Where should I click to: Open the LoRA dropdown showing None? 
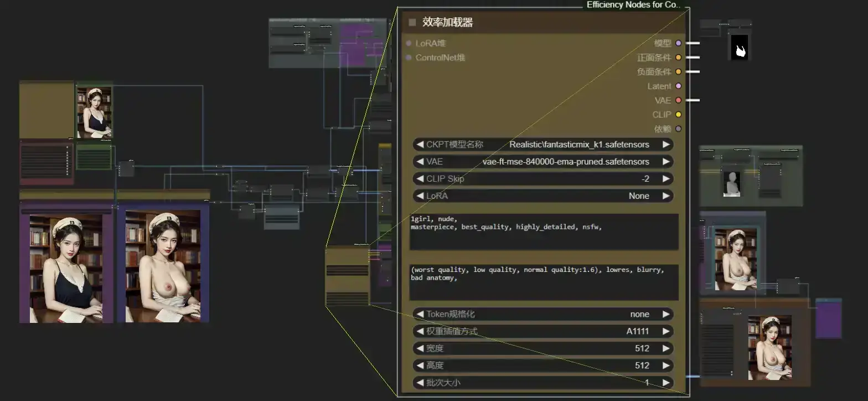click(543, 196)
